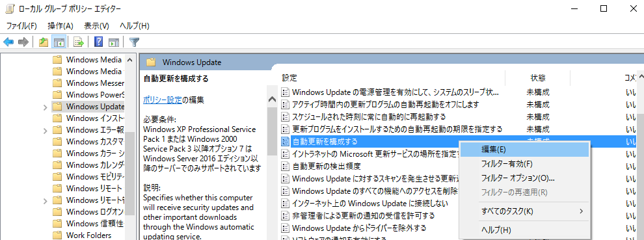The image size is (644, 240).
Task: Open the ヘルプ(H) menu in menu bar
Action: 134,26
